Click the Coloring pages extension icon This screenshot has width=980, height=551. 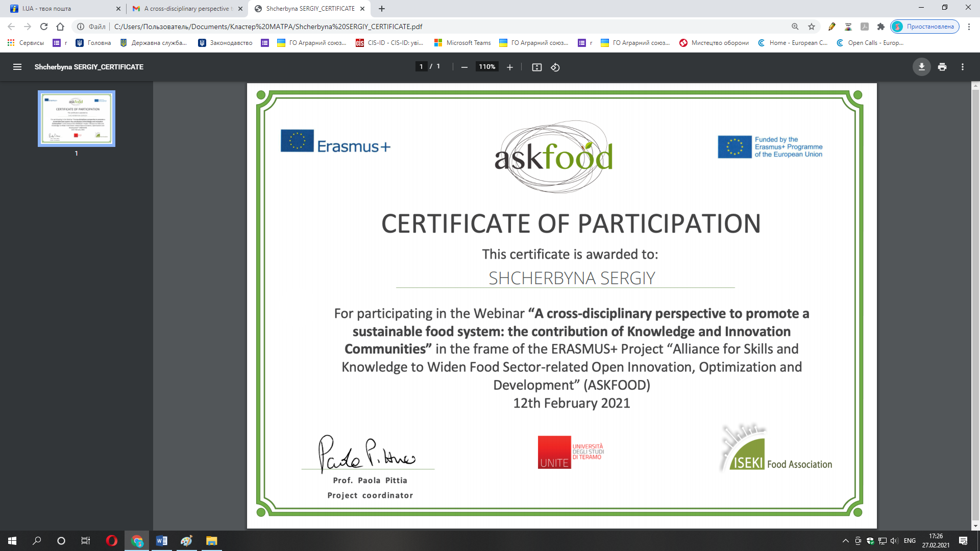[848, 27]
